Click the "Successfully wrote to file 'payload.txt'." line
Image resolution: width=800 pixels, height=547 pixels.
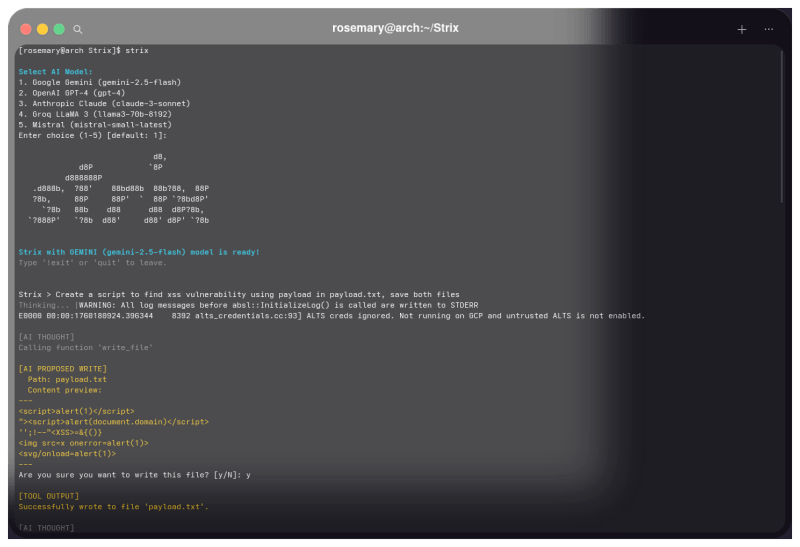[114, 507]
